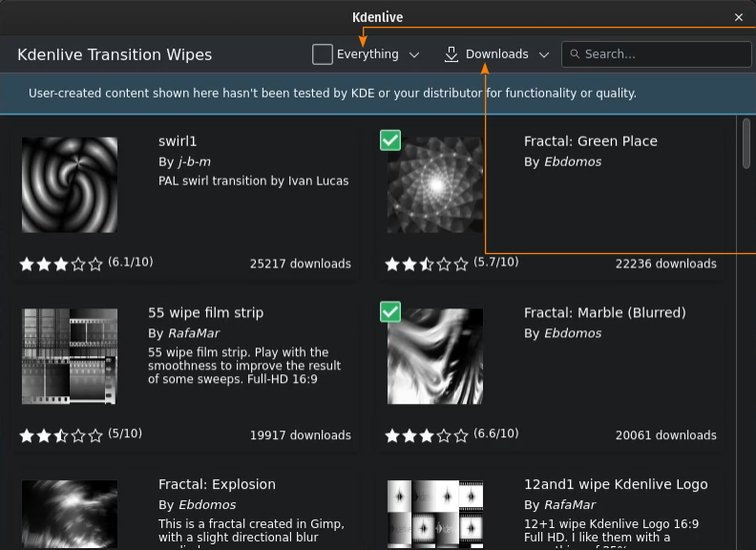Open 12and1 wipe Kdenlive Logo thumbnail
This screenshot has width=756, height=550.
pos(435,514)
